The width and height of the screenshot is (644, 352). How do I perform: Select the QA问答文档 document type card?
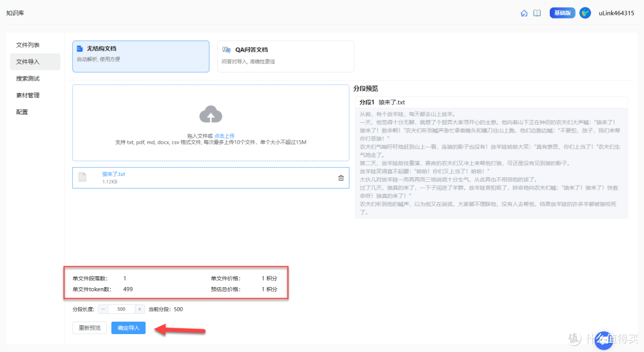(286, 56)
